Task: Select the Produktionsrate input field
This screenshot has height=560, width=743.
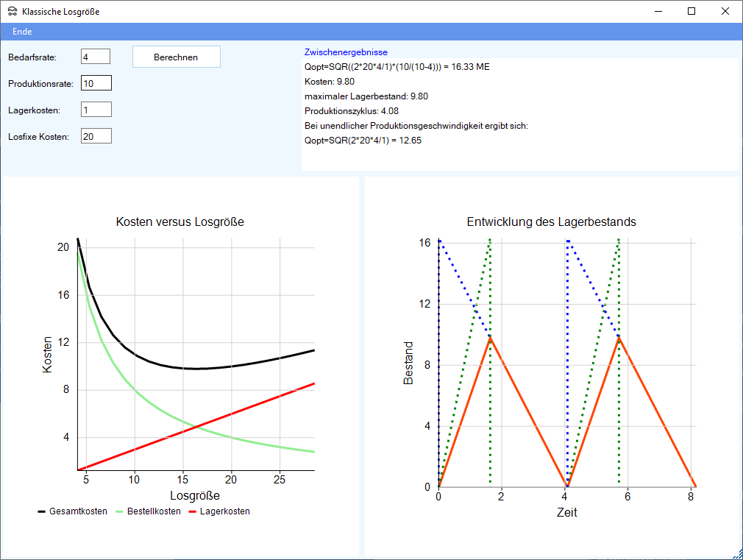Action: (96, 83)
